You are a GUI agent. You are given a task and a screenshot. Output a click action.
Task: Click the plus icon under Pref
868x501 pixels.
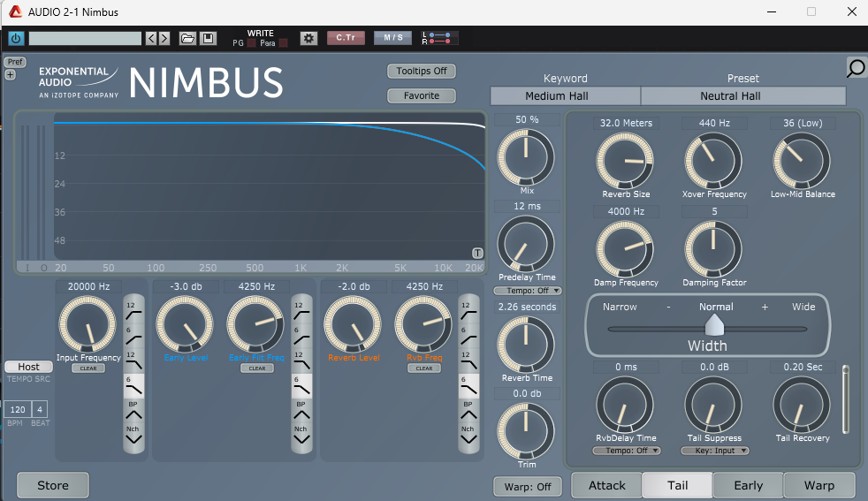pyautogui.click(x=10, y=75)
